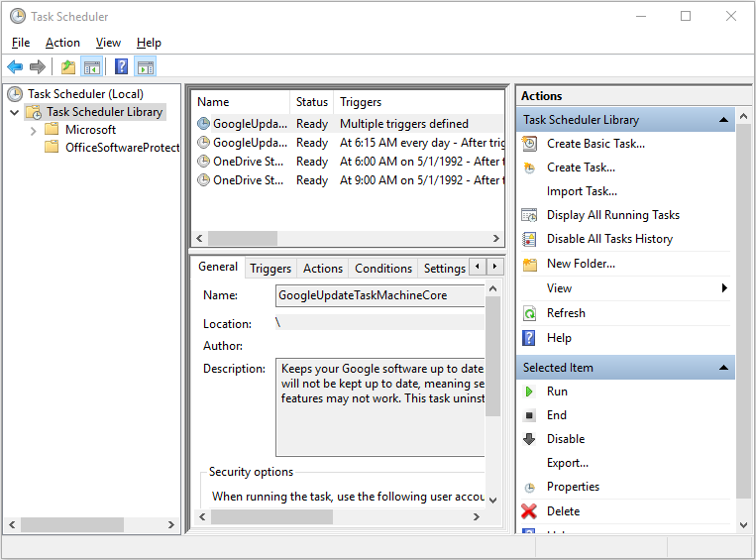Collapse the Selected Item actions section
Viewport: 756px width, 560px height.
(x=724, y=368)
